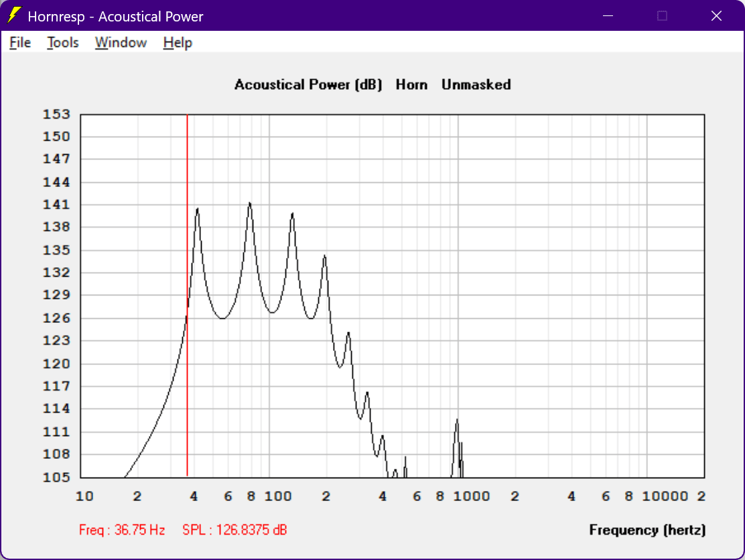This screenshot has height=560, width=745.
Task: Click the highest response peak near 141 dB
Action: [249, 204]
